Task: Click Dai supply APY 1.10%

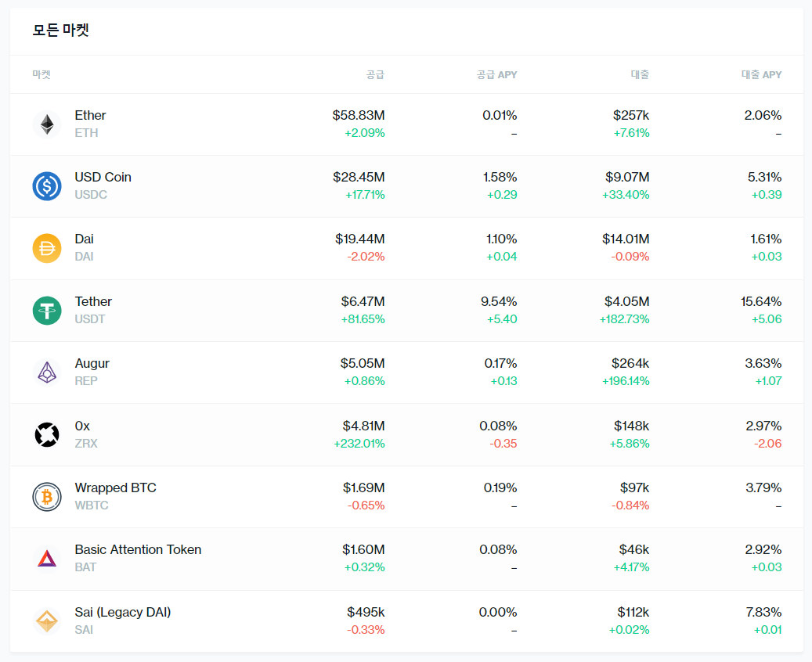Action: click(501, 239)
